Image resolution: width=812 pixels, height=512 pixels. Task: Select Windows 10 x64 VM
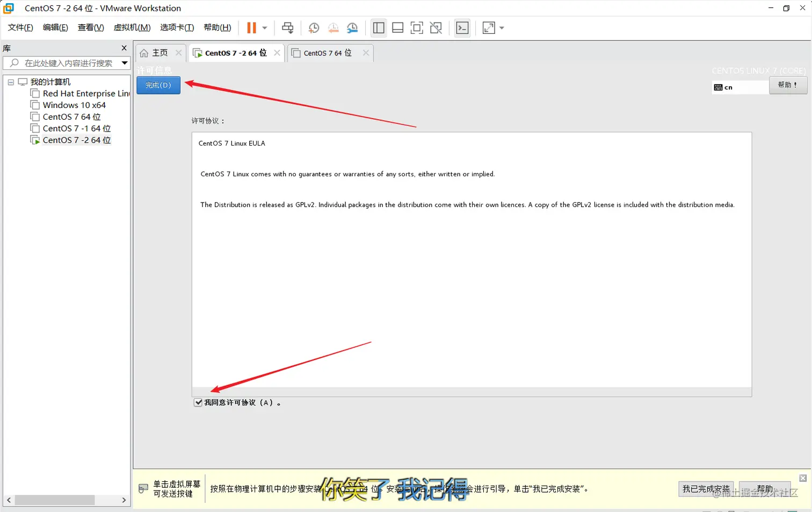[68, 105]
